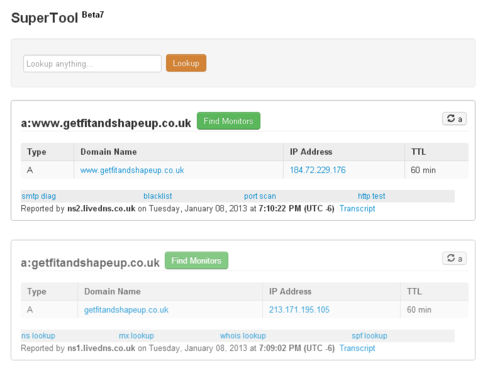This screenshot has width=490, height=373.
Task: Run the whois lookup link
Action: [243, 336]
